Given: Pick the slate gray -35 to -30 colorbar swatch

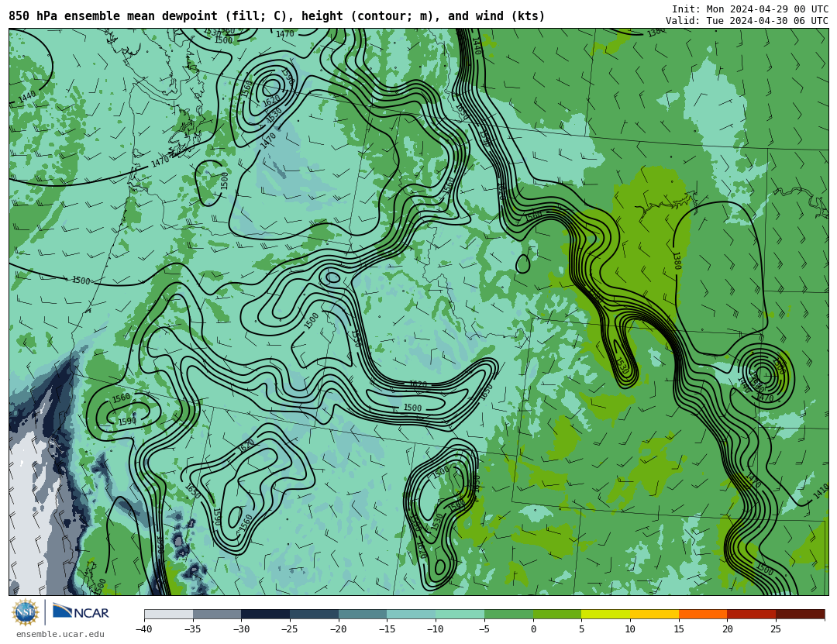Looking at the screenshot, I should pyautogui.click(x=217, y=614).
